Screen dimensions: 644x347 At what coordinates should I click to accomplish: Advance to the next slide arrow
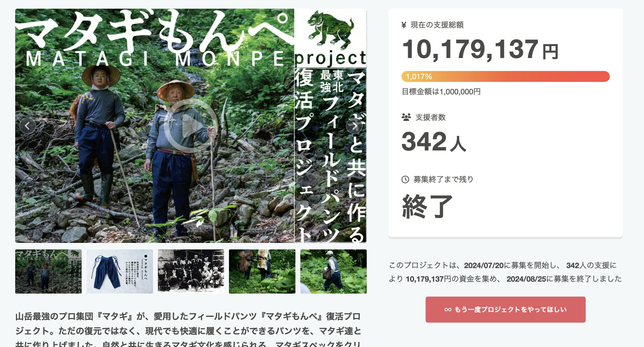[x=354, y=126]
